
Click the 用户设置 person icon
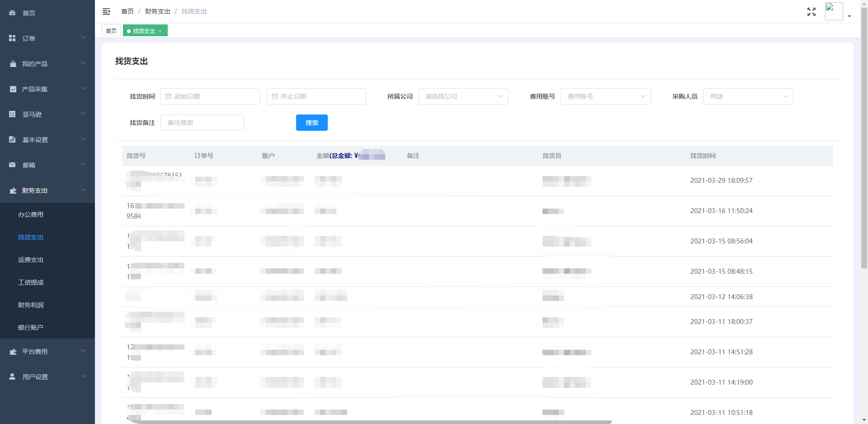point(12,376)
